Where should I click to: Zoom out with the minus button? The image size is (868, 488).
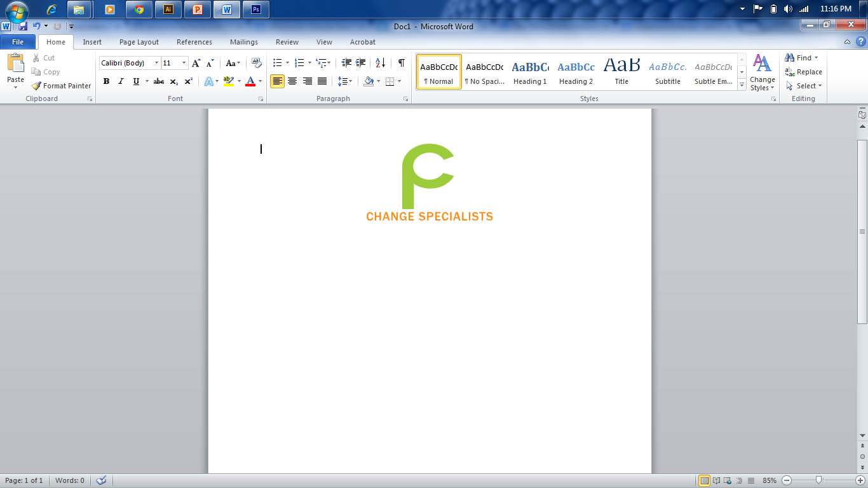point(787,480)
